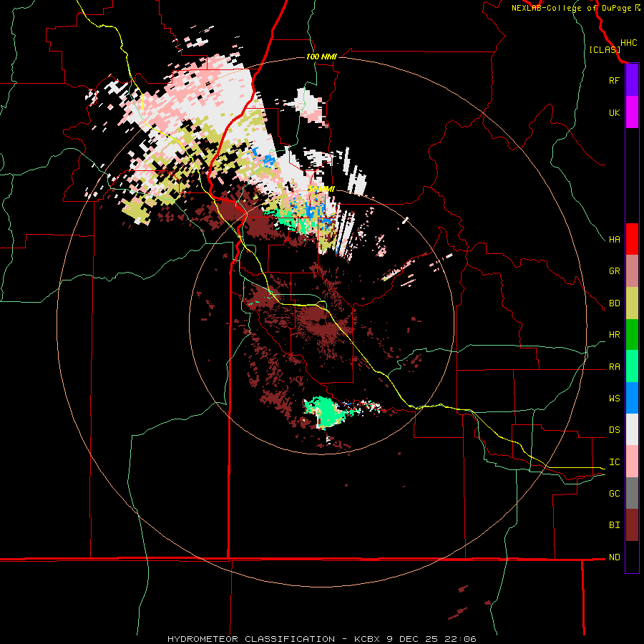
Task: Click the GR legend label text
Action: coord(614,271)
